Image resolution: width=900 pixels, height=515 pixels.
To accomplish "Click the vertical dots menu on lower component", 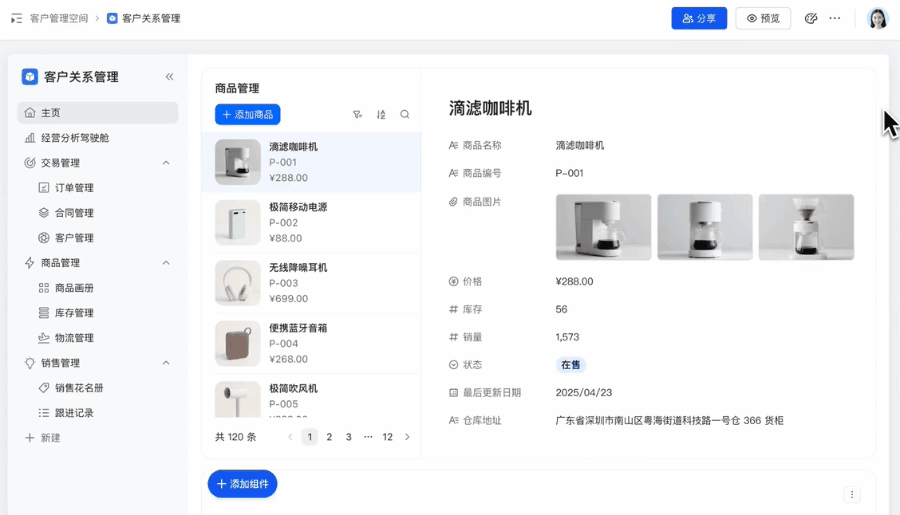I will pos(852,494).
